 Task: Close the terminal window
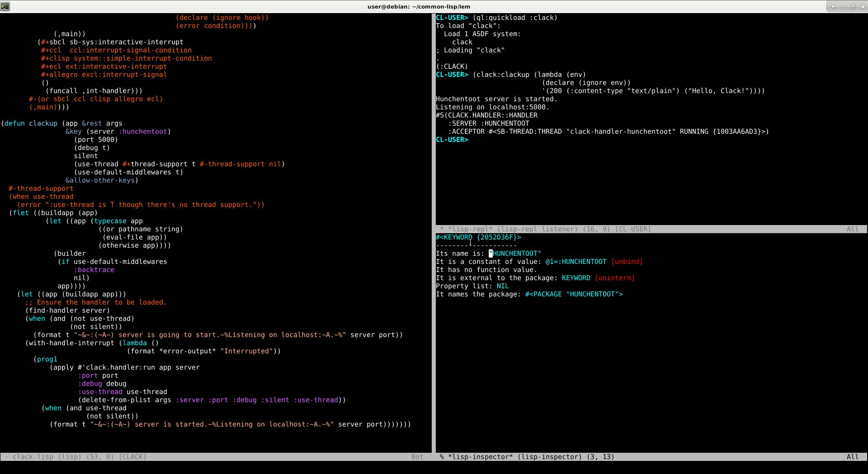pos(863,7)
